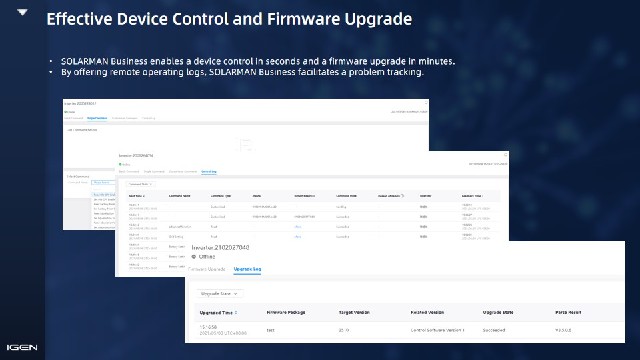640x360 pixels.
Task: Click the empty-data placeholder icon in back window
Action: click(246, 144)
